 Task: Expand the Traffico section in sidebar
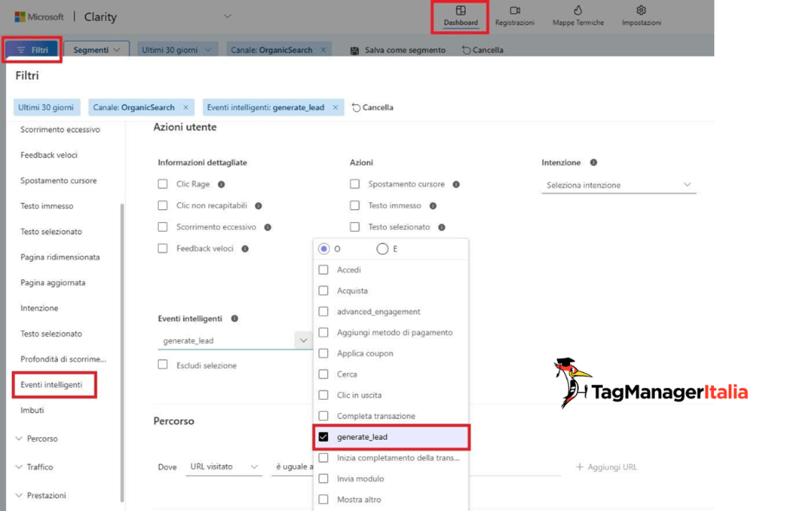tap(39, 467)
